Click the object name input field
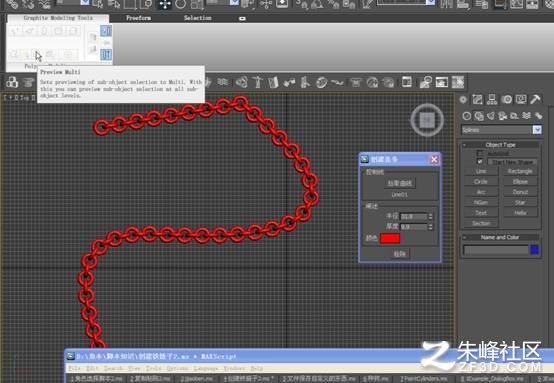The image size is (554, 383). [496, 250]
